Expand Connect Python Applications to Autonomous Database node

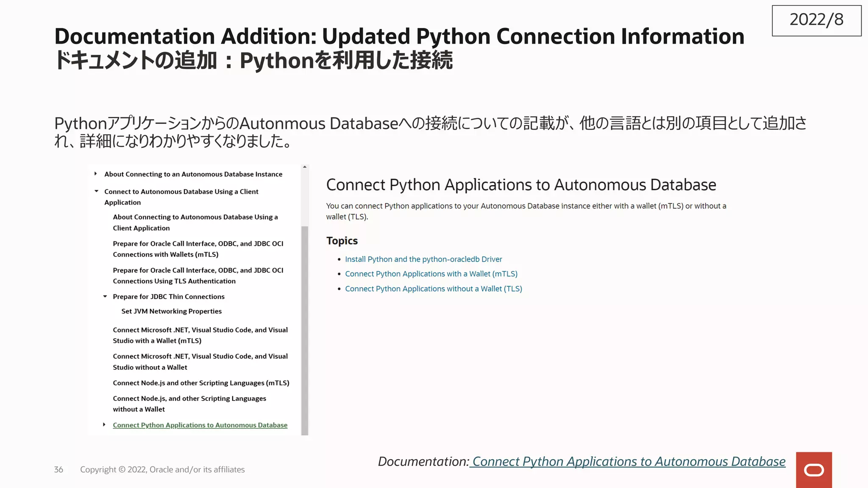click(104, 424)
